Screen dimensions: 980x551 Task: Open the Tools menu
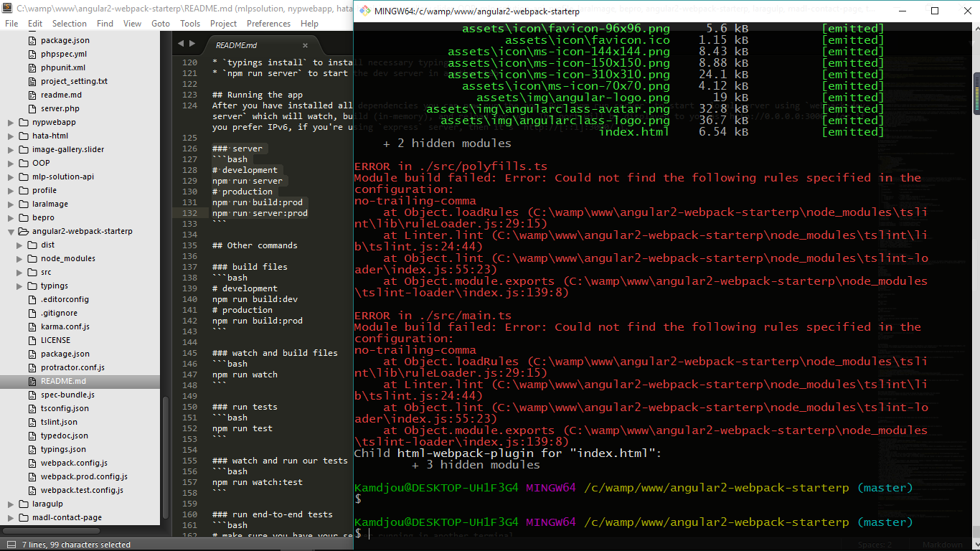coord(190,24)
